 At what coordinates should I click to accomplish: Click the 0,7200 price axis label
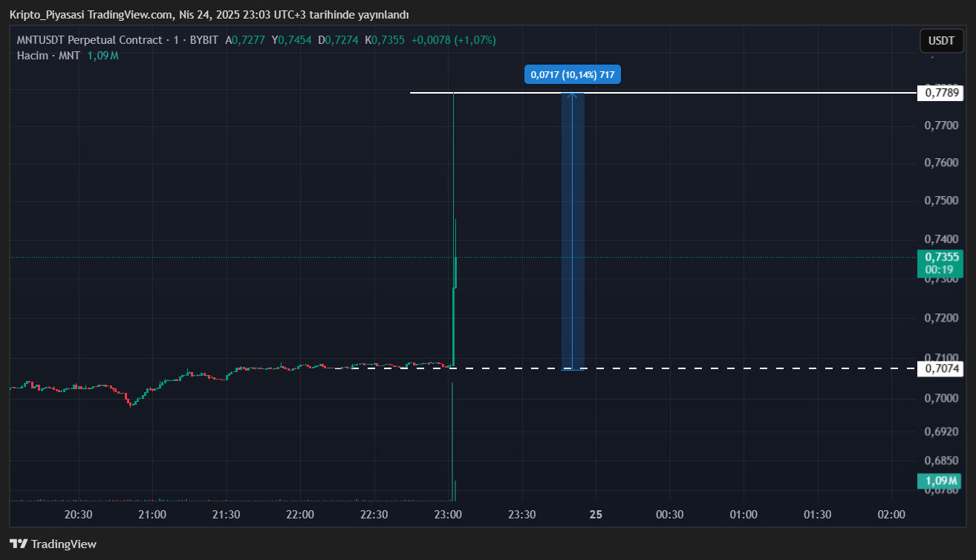(x=940, y=318)
